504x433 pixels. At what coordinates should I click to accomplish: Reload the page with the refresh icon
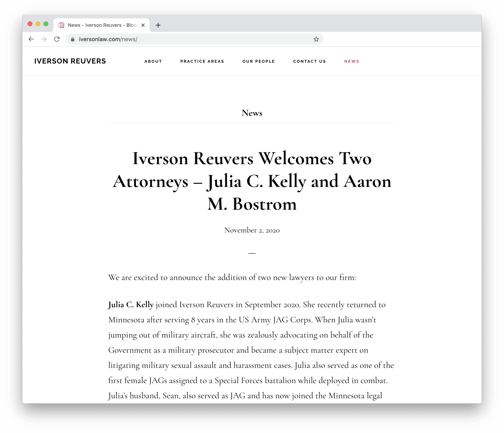coord(57,39)
